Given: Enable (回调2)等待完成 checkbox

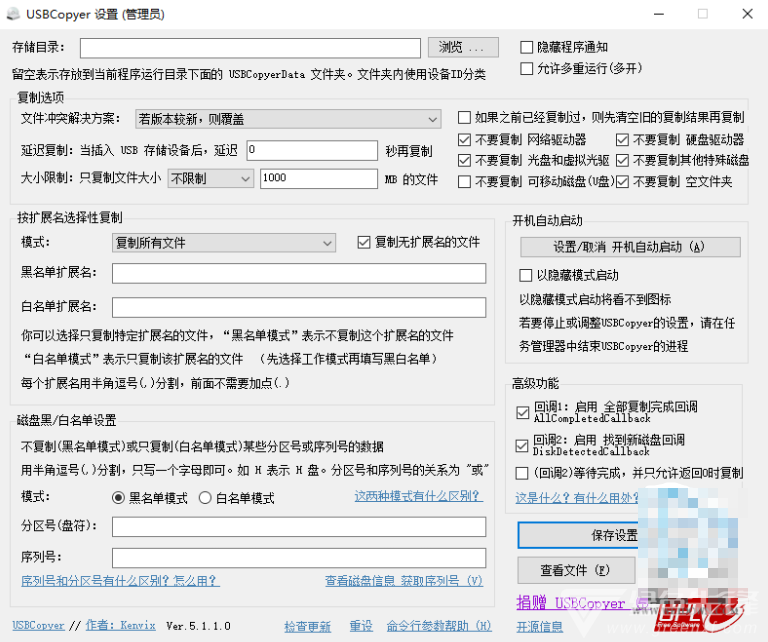Looking at the screenshot, I should coord(522,473).
